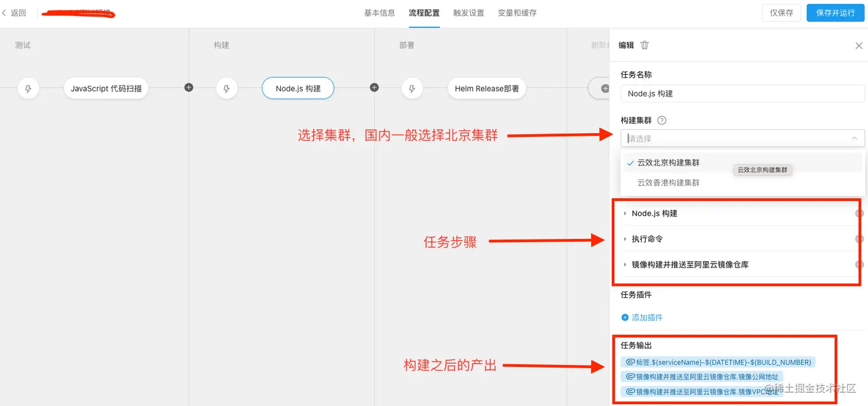This screenshot has height=406, width=868.
Task: Click the 任务输出 section label
Action: point(636,346)
